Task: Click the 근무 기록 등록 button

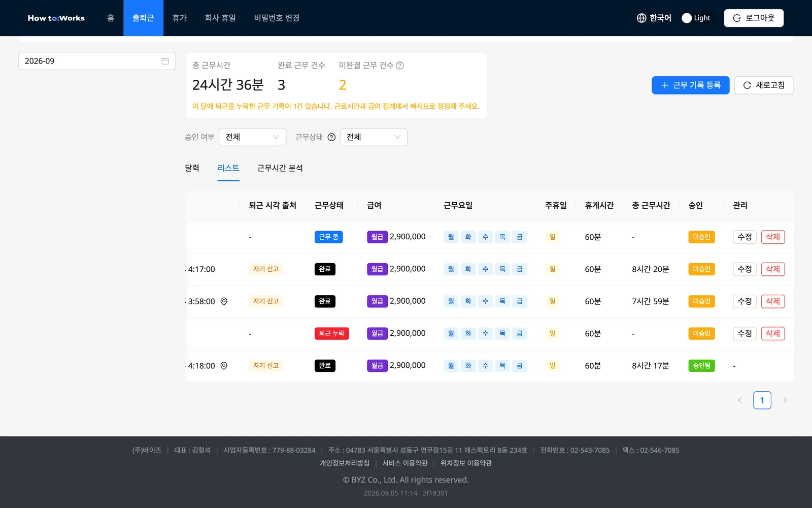Action: (x=690, y=85)
